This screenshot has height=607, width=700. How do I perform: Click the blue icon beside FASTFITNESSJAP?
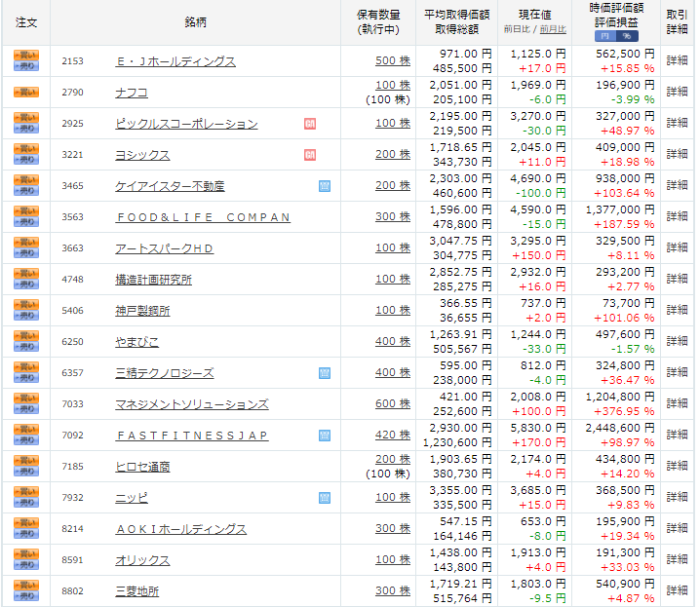pyautogui.click(x=325, y=436)
